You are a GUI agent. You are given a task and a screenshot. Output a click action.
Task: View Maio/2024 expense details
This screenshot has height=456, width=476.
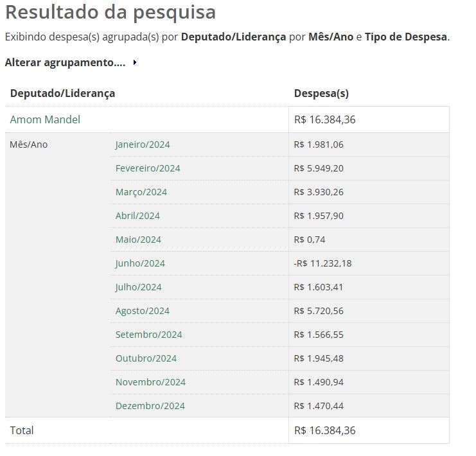tap(138, 240)
